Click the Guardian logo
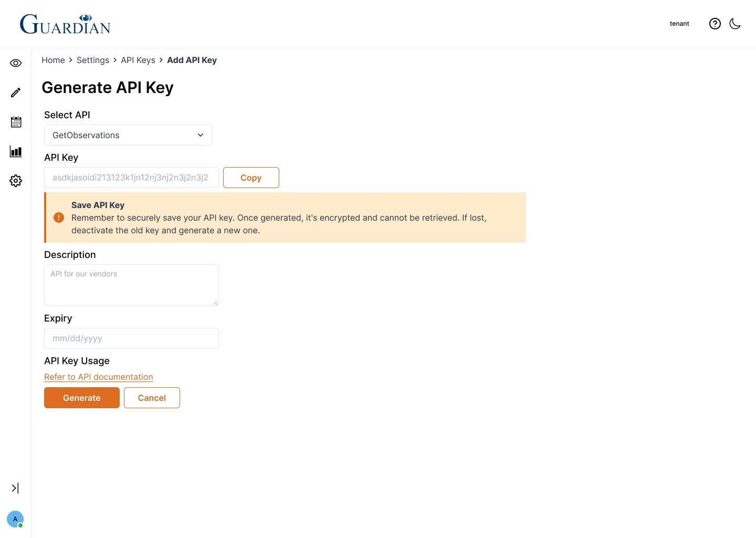 65,24
